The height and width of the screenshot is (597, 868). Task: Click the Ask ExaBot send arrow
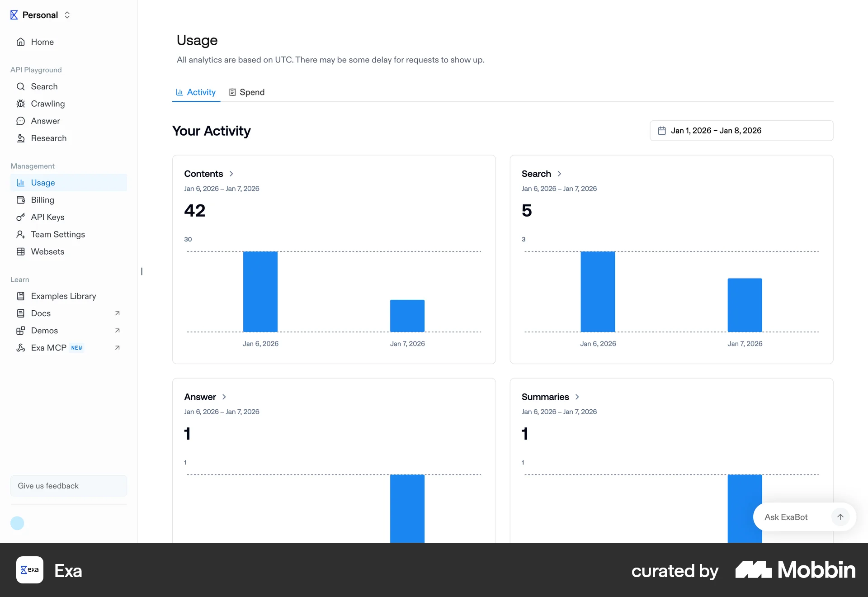pos(840,517)
